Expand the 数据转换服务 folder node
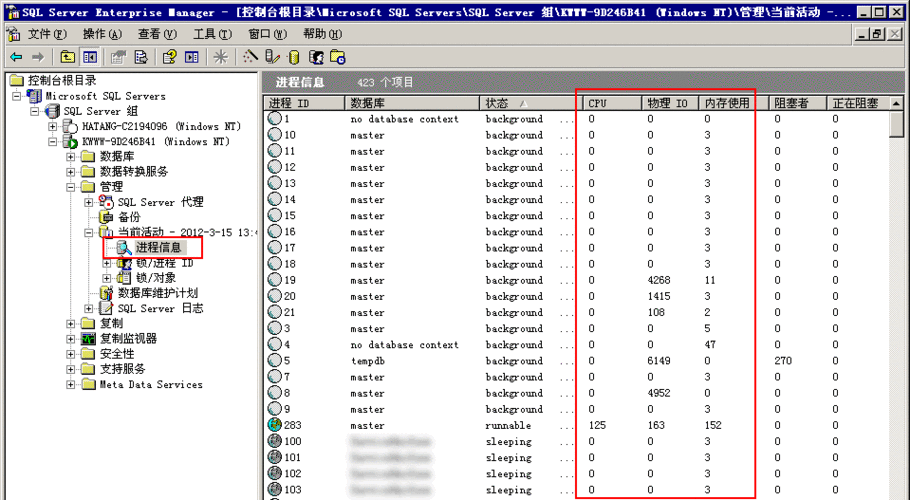910x500 pixels. 71,172
